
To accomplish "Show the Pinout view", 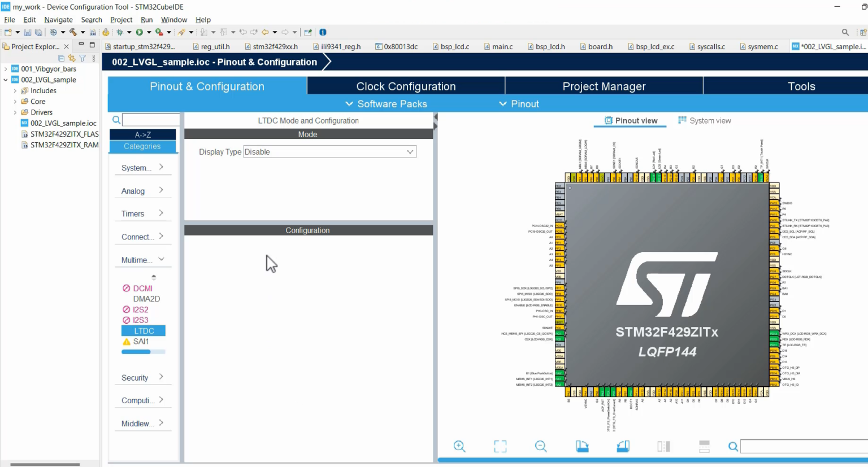I will click(631, 120).
